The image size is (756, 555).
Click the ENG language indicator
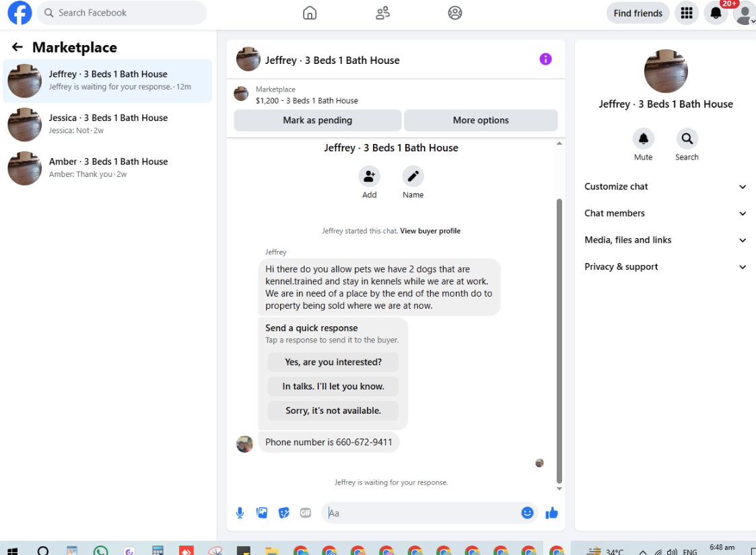[690, 552]
